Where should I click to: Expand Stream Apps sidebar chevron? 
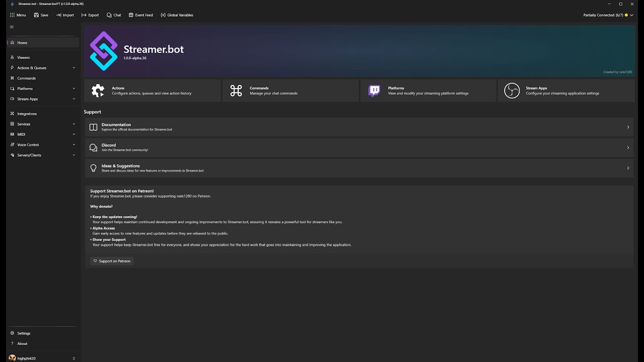74,99
